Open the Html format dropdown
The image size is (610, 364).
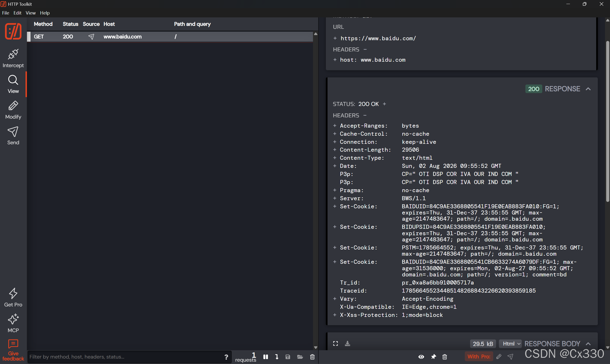pyautogui.click(x=511, y=344)
